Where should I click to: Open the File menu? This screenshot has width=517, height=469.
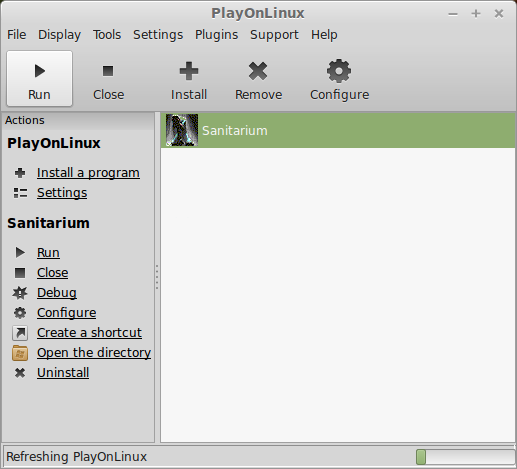17,35
